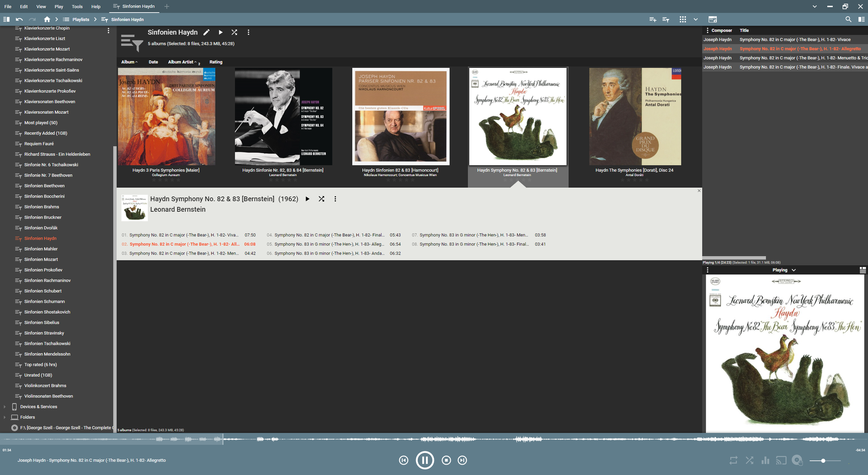
Task: Open the Play menu
Action: 59,6
